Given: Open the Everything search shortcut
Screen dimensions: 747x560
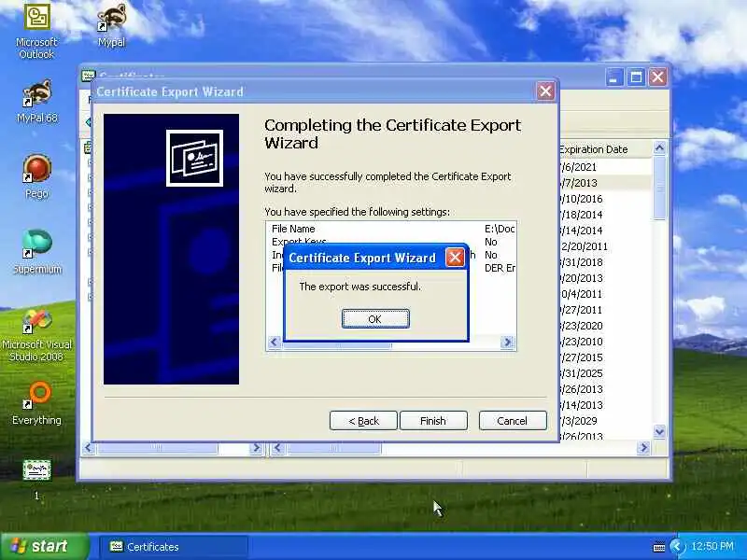Looking at the screenshot, I should [x=36, y=403].
